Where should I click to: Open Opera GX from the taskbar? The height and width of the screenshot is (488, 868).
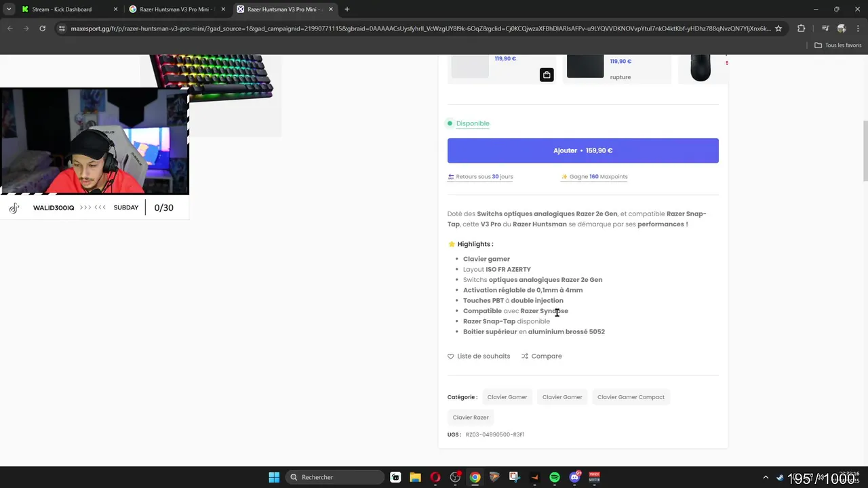click(x=435, y=477)
